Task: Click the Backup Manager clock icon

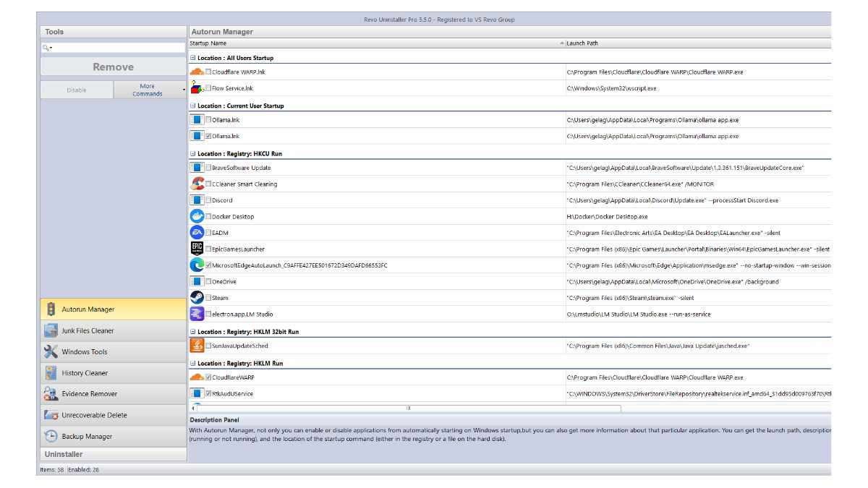Action: coord(51,436)
